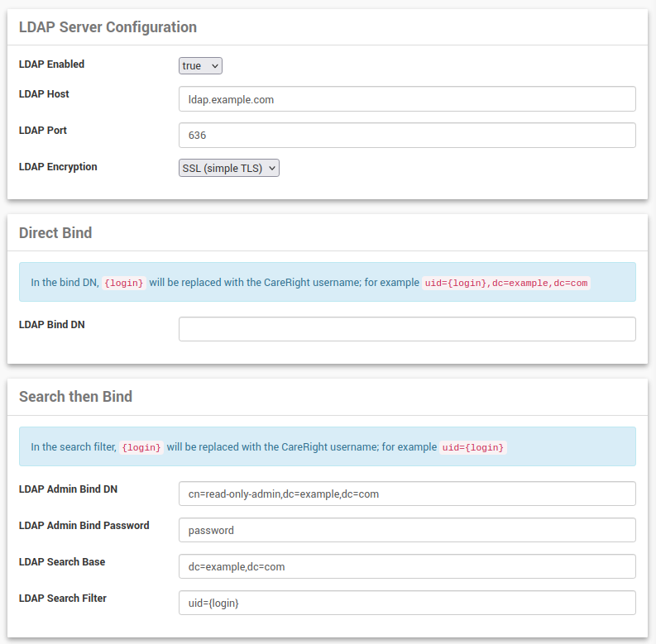Screen dimensions: 656x644
Task: Focus the LDAP Admin Bind Password field
Action: (x=407, y=530)
